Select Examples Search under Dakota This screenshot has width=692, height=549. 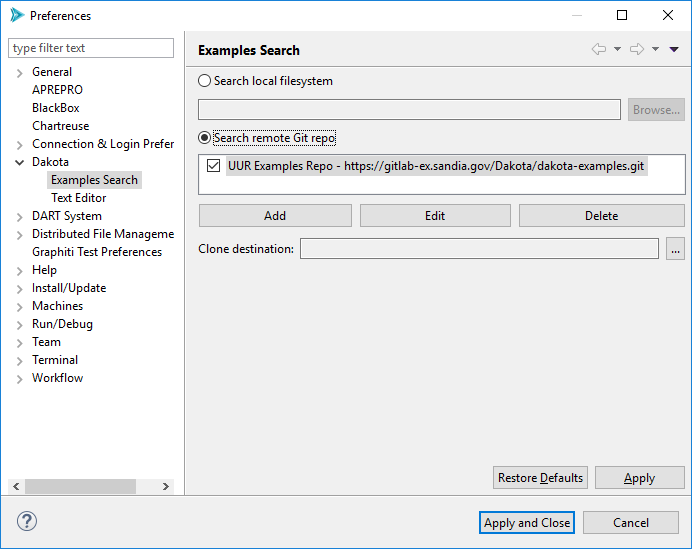click(94, 180)
